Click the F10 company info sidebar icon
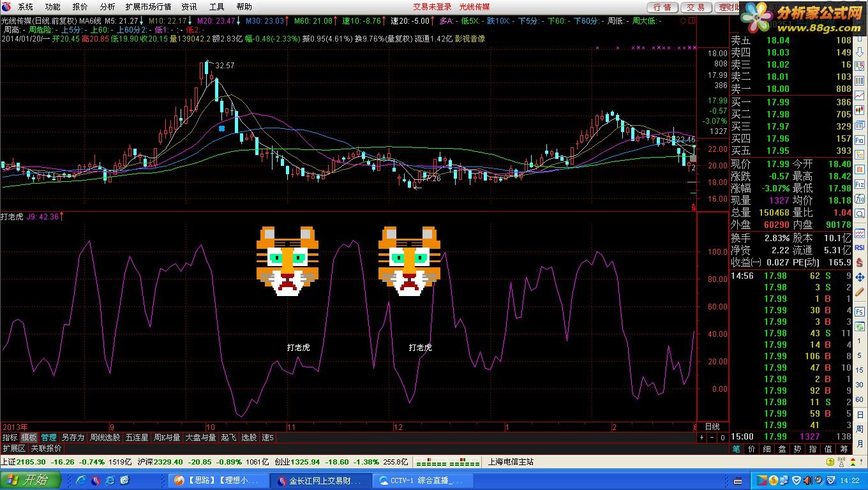The width and height of the screenshot is (868, 490). click(860, 140)
